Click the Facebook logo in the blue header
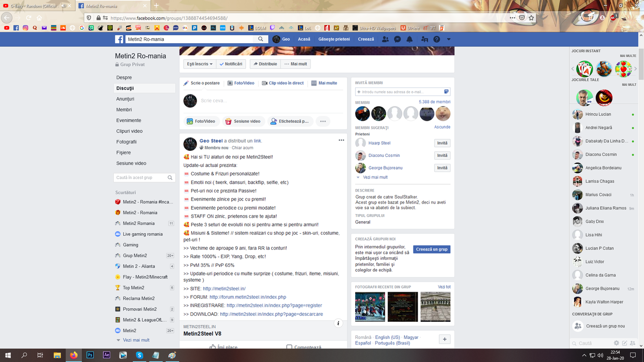The height and width of the screenshot is (362, 644). coord(119,39)
